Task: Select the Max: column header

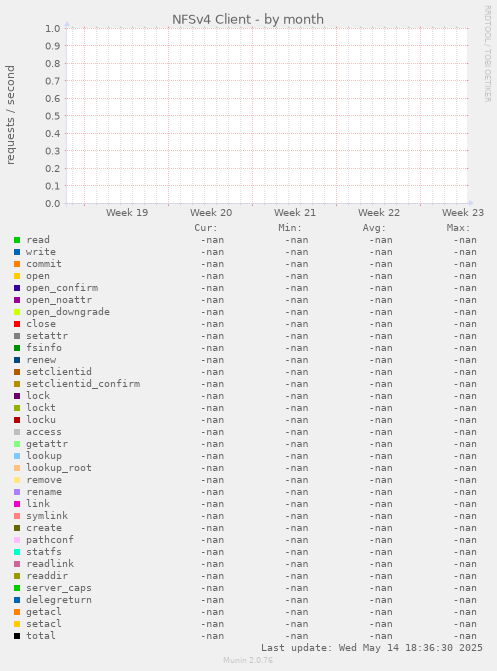Action: click(458, 228)
